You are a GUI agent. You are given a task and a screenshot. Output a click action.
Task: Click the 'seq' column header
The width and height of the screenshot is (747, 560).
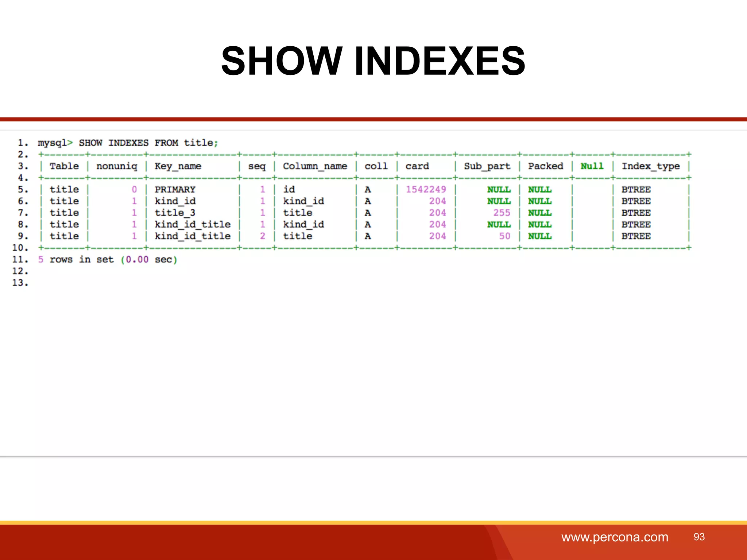257,166
